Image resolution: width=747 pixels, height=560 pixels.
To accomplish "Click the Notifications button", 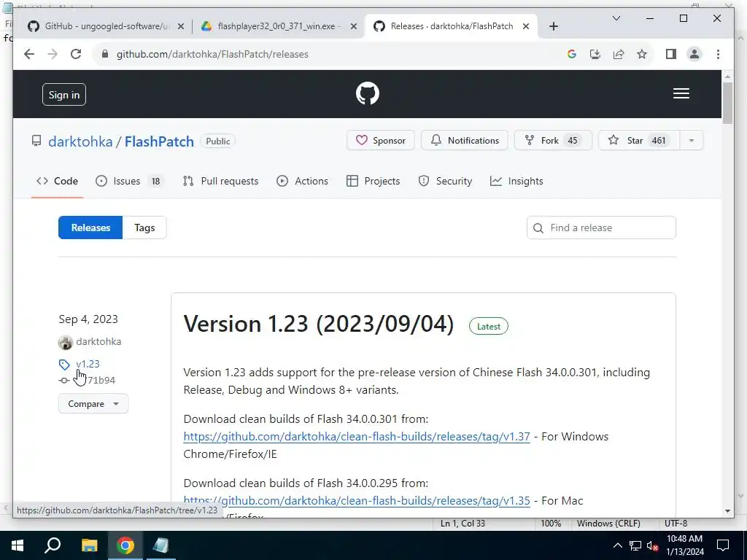I will coord(465,141).
